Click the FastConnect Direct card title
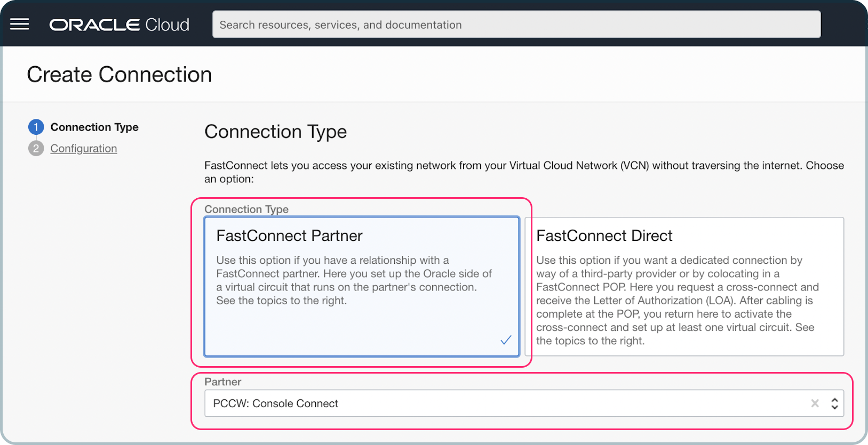Viewport: 868px width, 445px height. click(x=604, y=236)
